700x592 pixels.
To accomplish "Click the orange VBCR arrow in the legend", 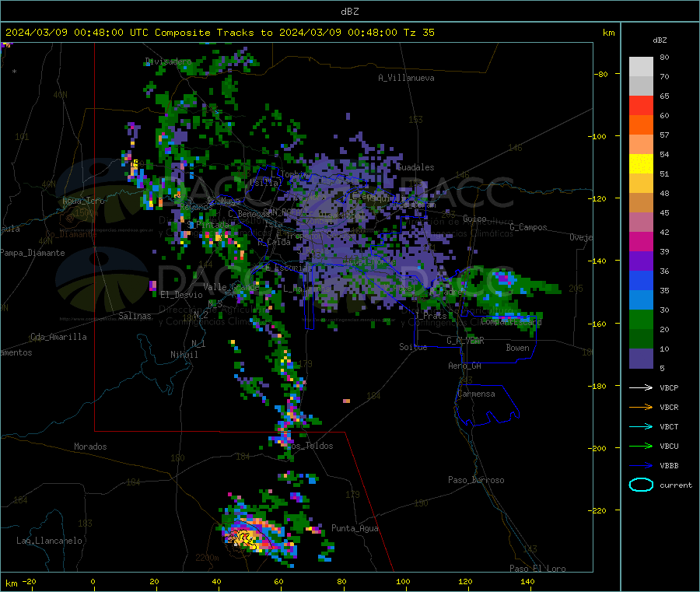I will pyautogui.click(x=641, y=407).
